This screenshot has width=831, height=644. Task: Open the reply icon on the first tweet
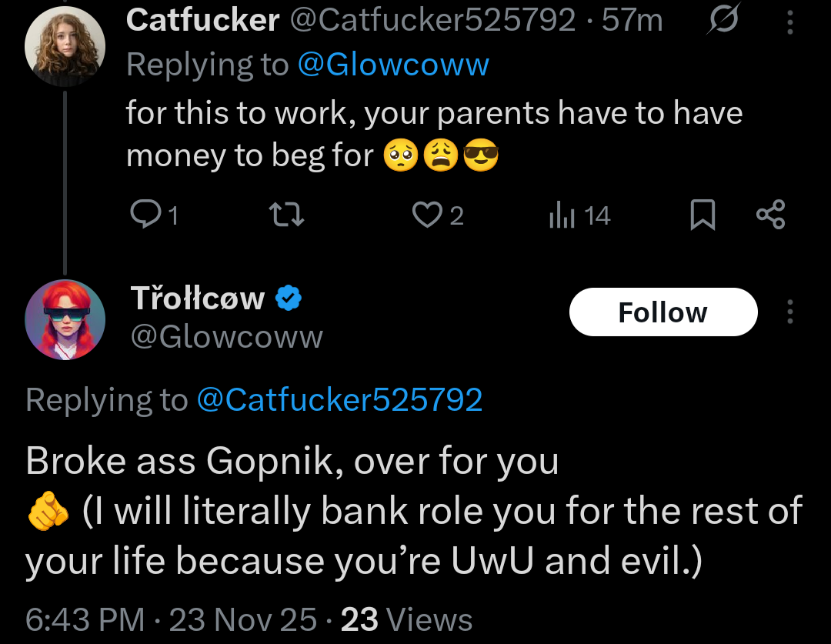pyautogui.click(x=144, y=215)
